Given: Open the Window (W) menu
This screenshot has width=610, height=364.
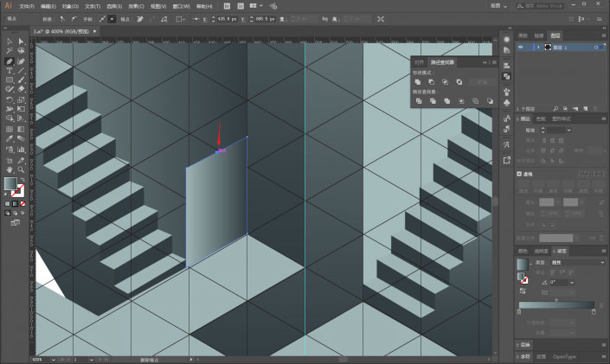Looking at the screenshot, I should tap(182, 6).
